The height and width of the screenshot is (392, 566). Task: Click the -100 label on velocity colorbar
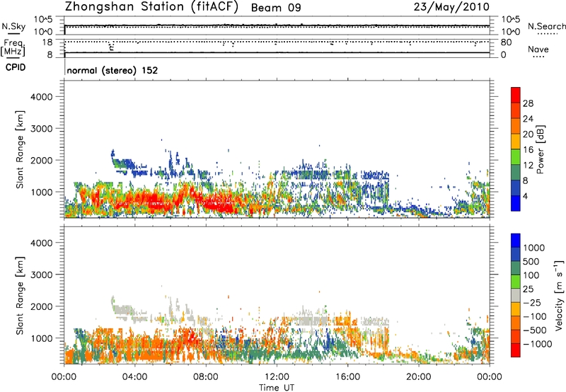pyautogui.click(x=534, y=316)
